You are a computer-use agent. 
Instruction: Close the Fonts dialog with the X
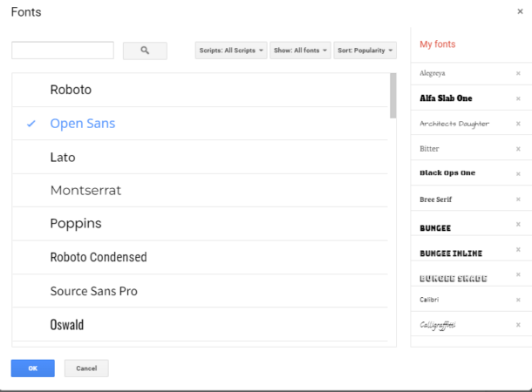[x=520, y=11]
